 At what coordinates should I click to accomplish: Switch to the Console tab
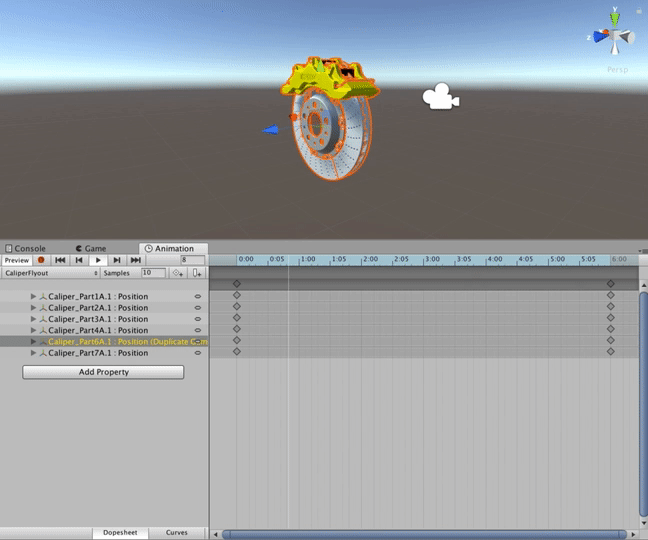26,248
